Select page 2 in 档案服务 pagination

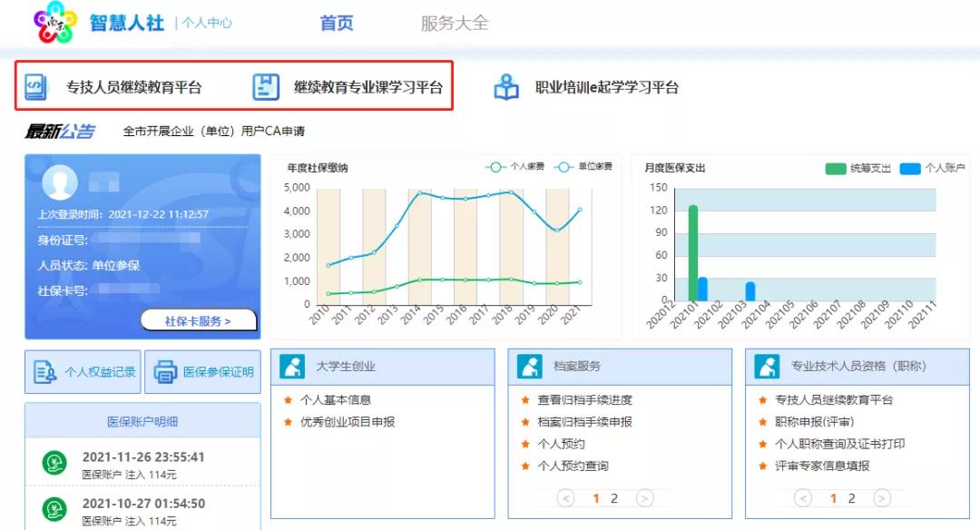coord(614,498)
